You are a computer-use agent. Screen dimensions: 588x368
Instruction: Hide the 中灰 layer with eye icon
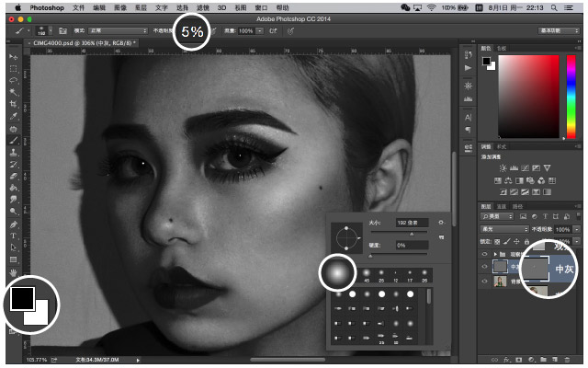(x=482, y=267)
